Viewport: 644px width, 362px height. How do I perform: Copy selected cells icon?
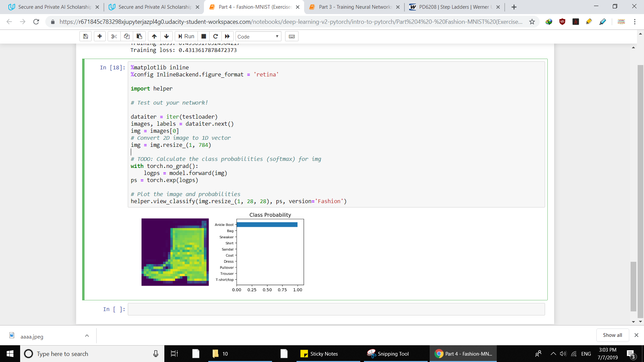click(x=127, y=37)
